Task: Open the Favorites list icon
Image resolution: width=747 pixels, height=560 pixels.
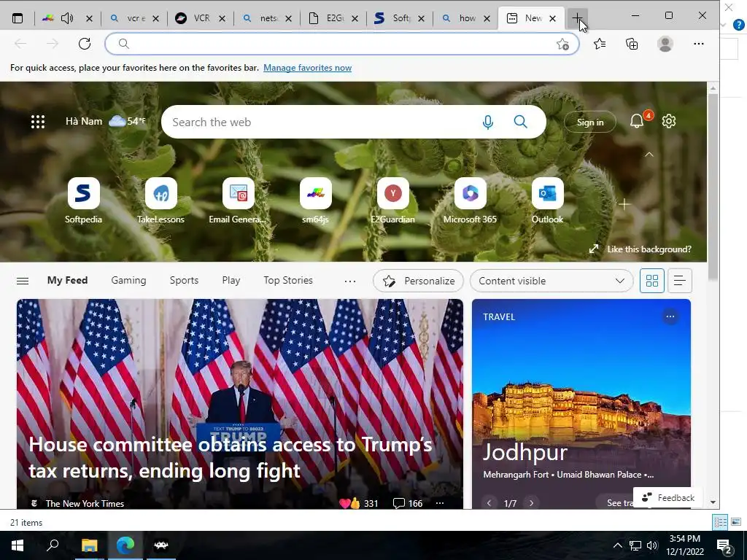Action: (600, 44)
